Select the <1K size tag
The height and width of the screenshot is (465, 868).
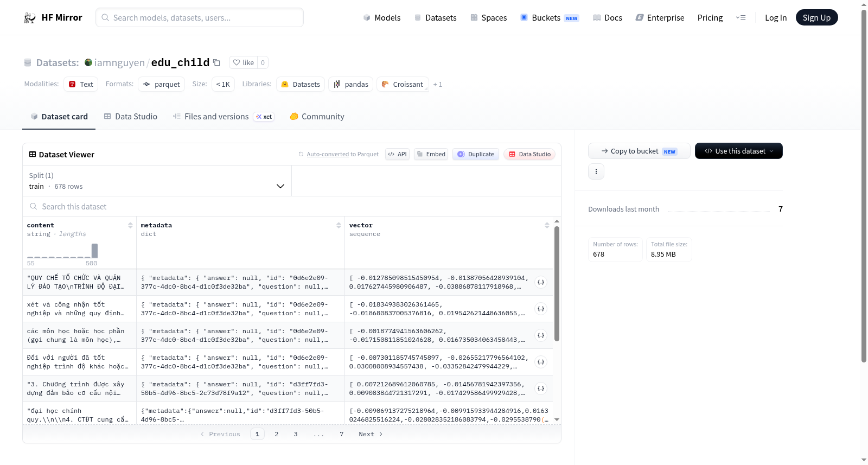click(x=223, y=84)
